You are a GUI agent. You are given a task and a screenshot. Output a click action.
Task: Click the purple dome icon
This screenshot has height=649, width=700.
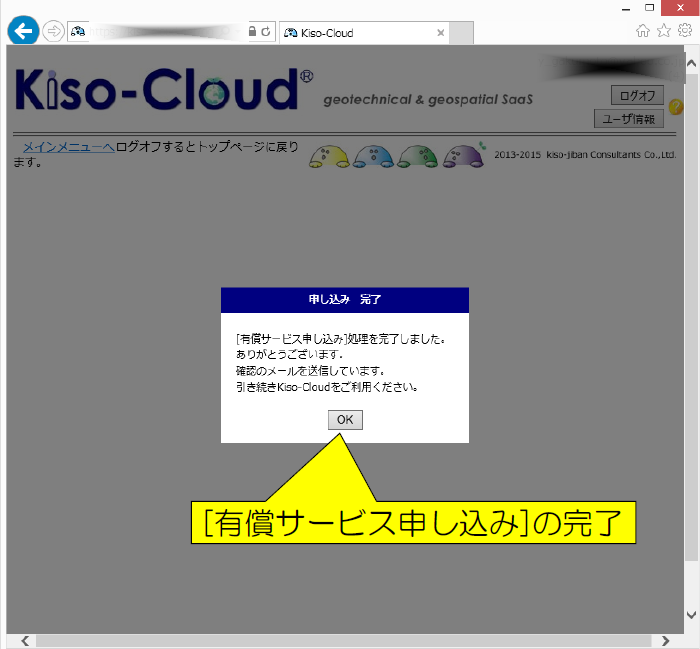pos(463,157)
